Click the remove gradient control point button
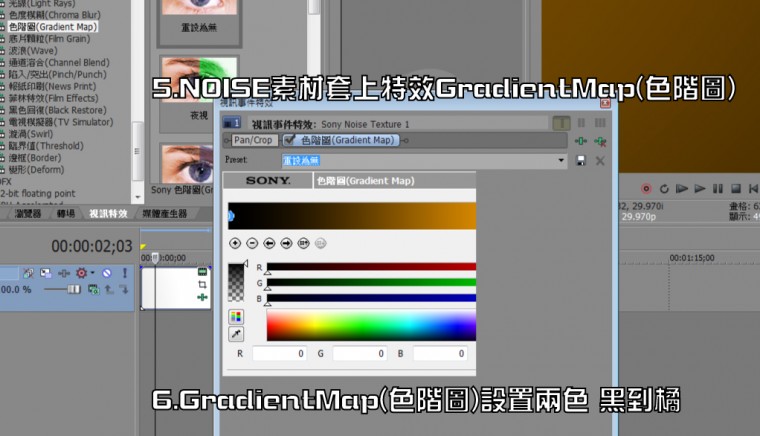Image resolution: width=760 pixels, height=436 pixels. (x=252, y=243)
